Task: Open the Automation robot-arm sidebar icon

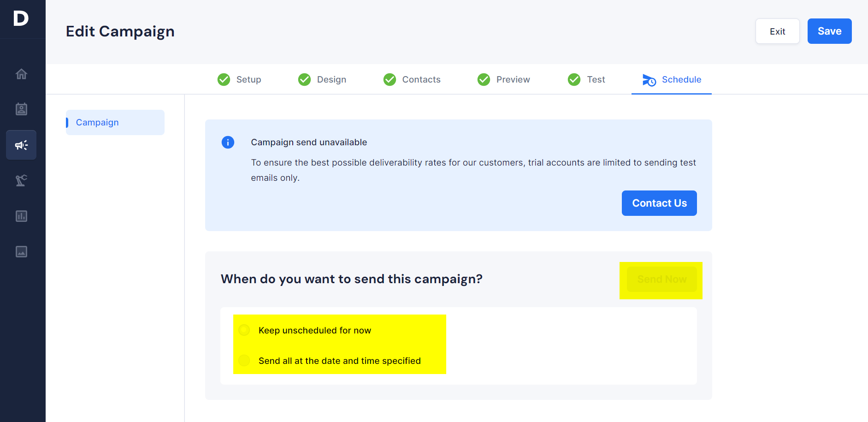Action: [x=21, y=180]
